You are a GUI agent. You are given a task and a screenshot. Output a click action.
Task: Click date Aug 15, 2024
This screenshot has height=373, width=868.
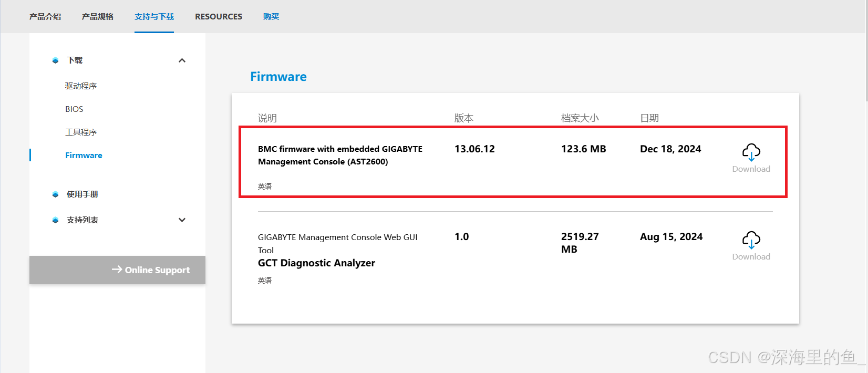click(671, 237)
